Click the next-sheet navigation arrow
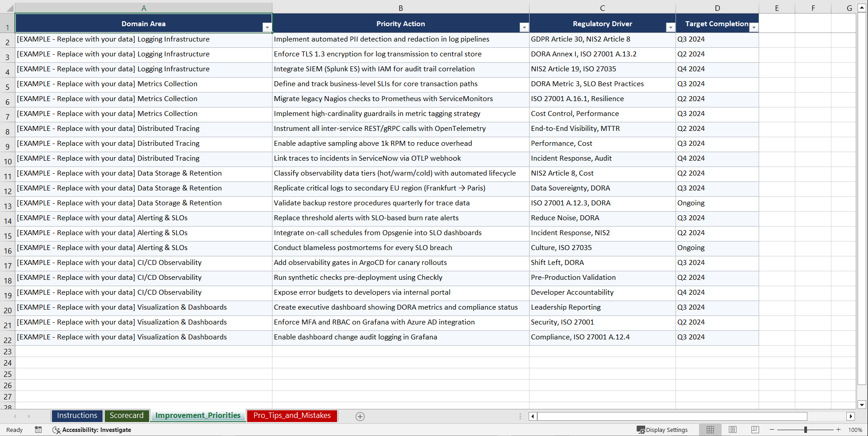 click(x=28, y=416)
